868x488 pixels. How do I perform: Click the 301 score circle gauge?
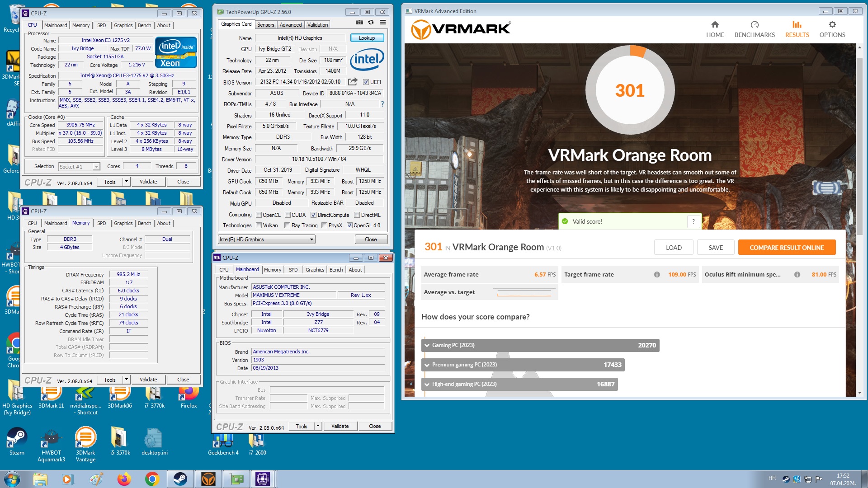(x=630, y=90)
